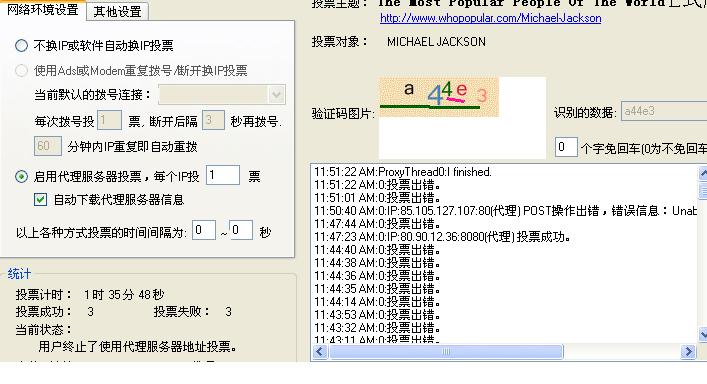Toggle 自动下载代理服务器信息 checkbox
The height and width of the screenshot is (384, 707).
pos(41,200)
